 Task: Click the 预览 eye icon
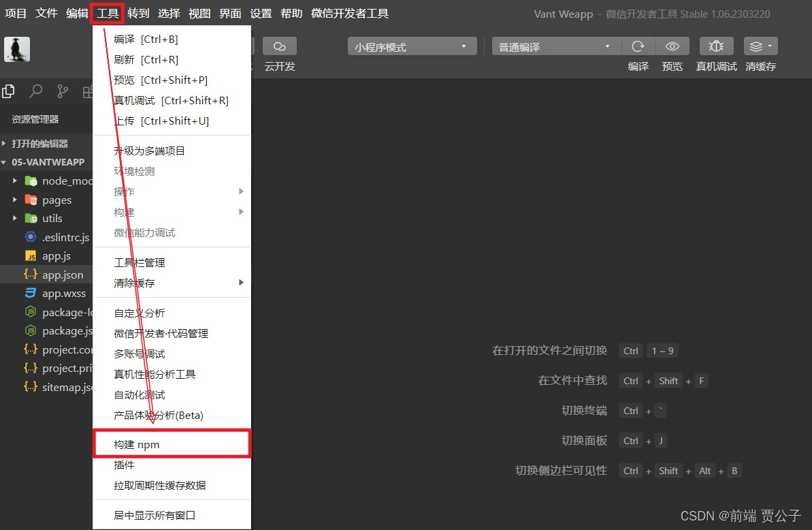coord(672,46)
